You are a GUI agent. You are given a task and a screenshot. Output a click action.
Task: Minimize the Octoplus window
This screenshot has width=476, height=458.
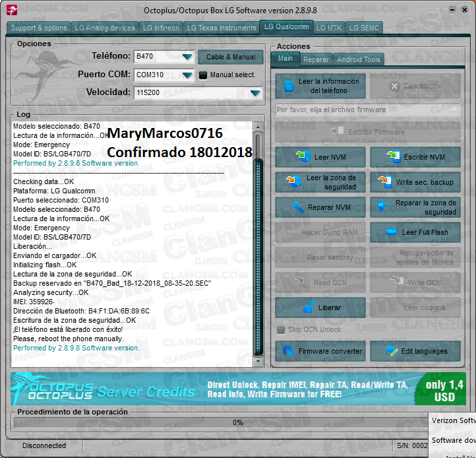pyautogui.click(x=452, y=10)
